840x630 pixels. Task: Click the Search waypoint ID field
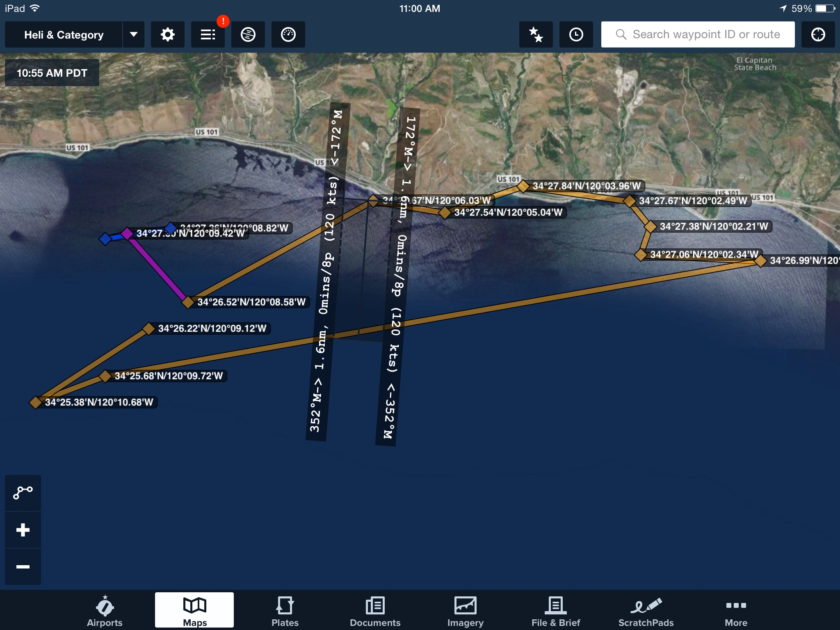(x=697, y=34)
